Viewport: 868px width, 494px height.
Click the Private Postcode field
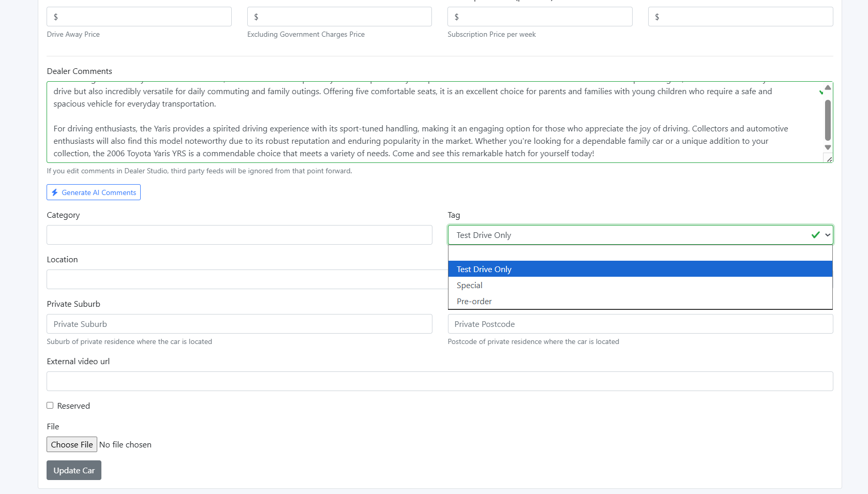click(640, 324)
